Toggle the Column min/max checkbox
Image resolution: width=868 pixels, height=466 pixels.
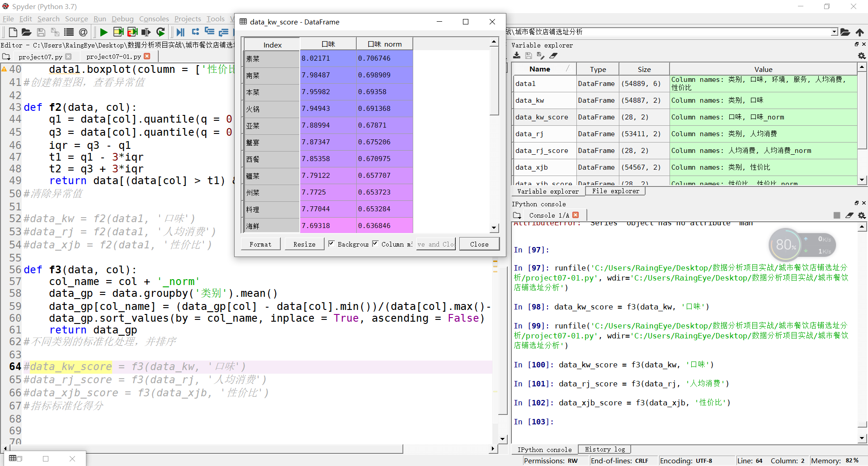(x=375, y=244)
